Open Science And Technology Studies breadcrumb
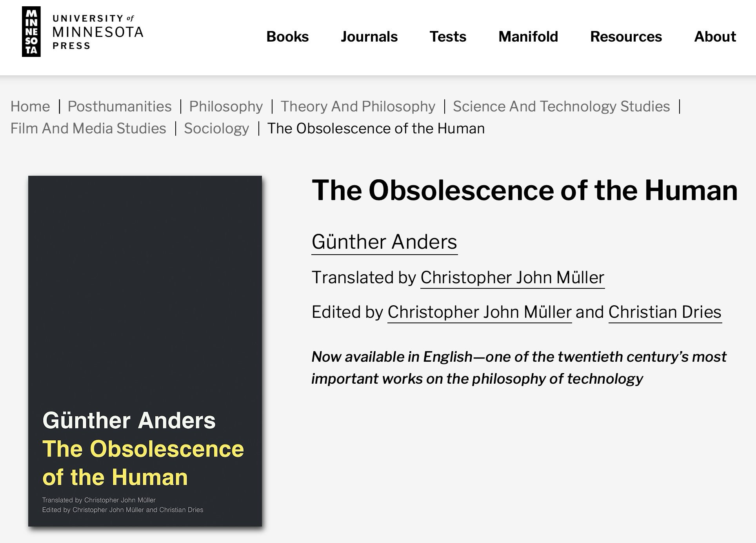The width and height of the screenshot is (756, 543). [561, 106]
